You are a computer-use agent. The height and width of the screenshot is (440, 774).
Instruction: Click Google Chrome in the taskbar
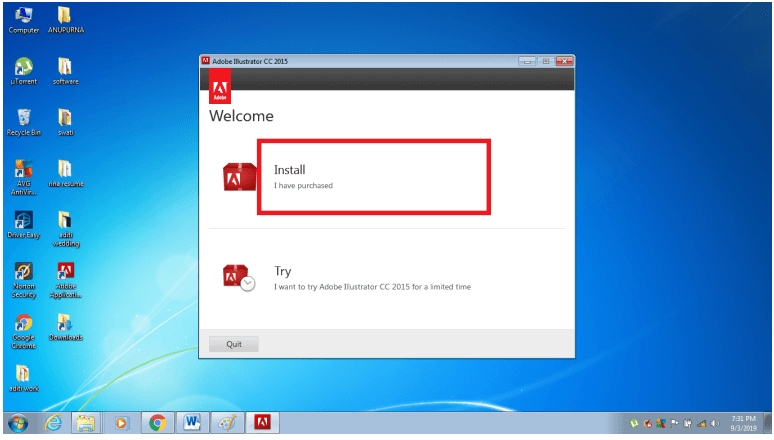(157, 423)
